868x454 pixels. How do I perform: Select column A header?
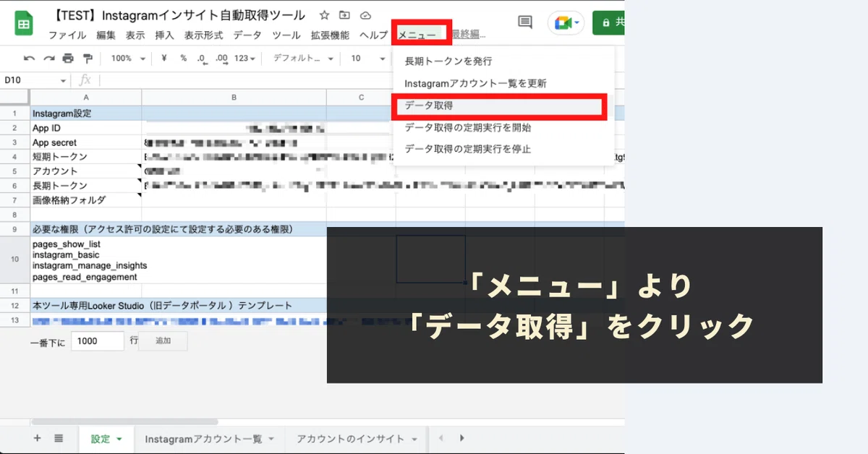(x=86, y=98)
